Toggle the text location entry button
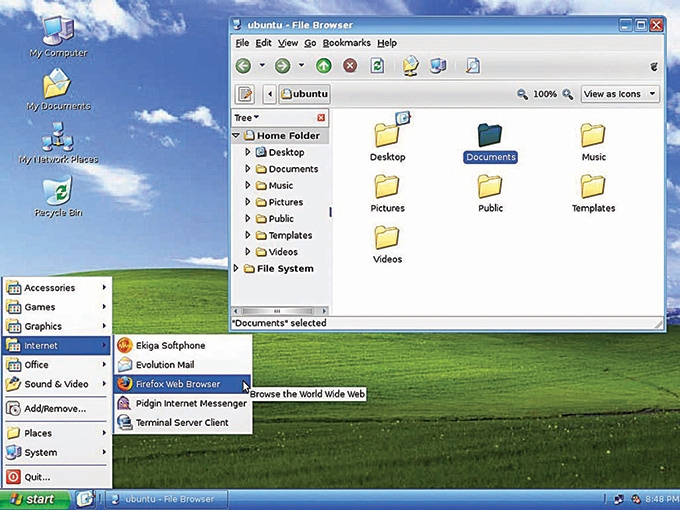680x510 pixels. click(x=245, y=94)
